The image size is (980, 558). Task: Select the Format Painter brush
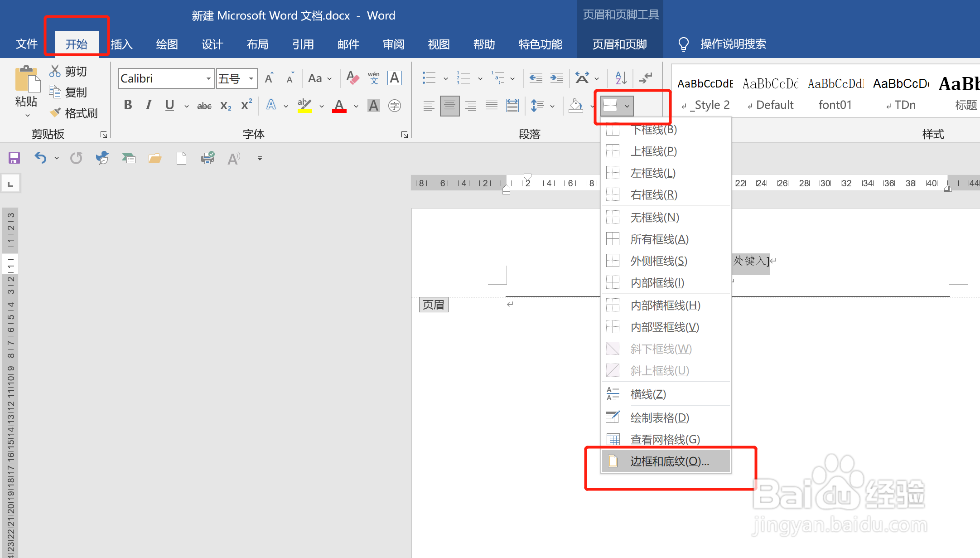pyautogui.click(x=55, y=112)
